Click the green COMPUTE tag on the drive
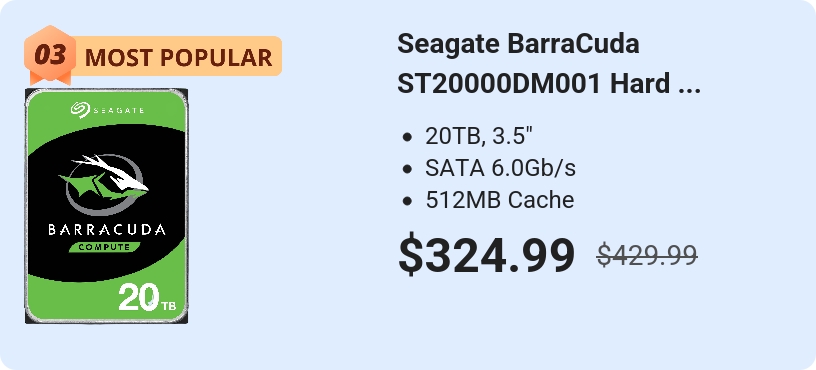This screenshot has height=370, width=816. coord(105,247)
